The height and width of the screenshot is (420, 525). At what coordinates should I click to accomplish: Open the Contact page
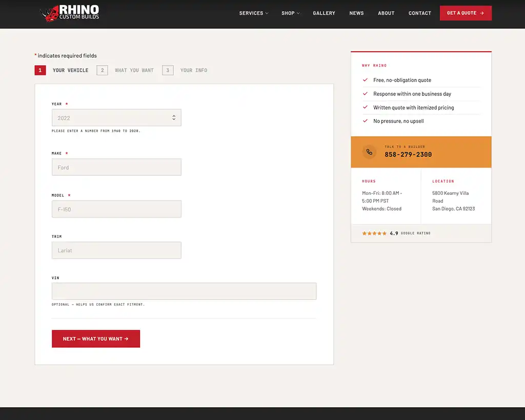419,13
